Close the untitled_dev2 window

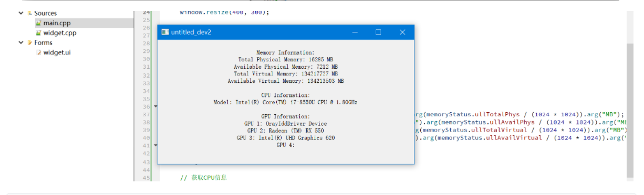[402, 32]
